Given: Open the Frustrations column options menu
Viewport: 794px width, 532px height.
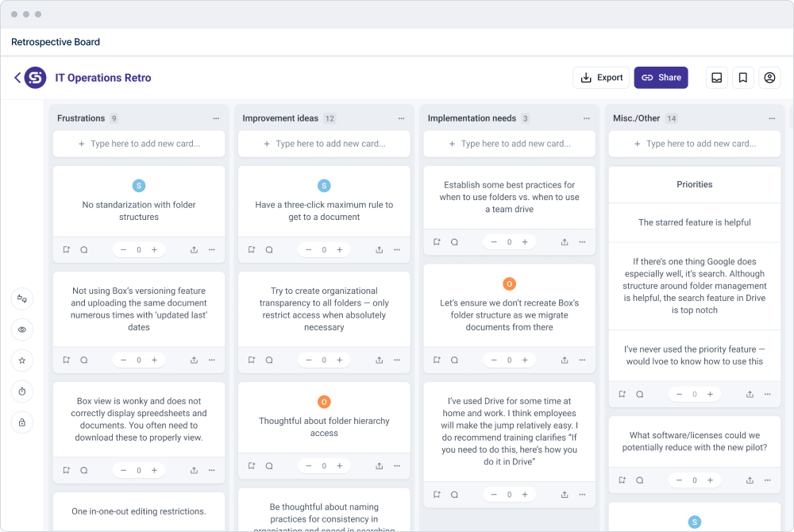Looking at the screenshot, I should (216, 118).
